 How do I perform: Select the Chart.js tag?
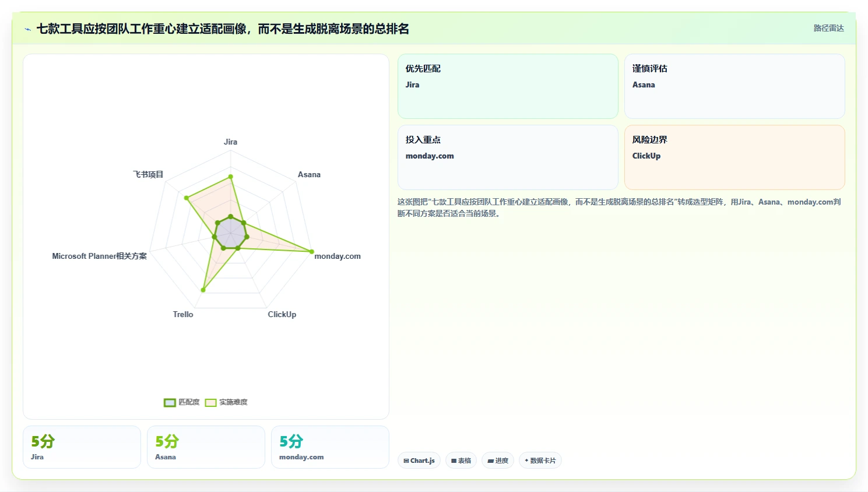[x=419, y=461]
